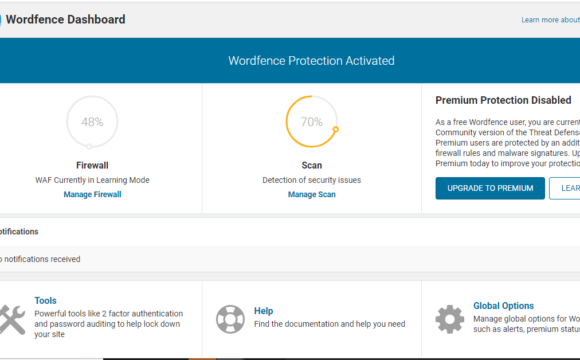The image size is (580, 360).
Task: Click the Global Options gear icon
Action: coord(449,319)
